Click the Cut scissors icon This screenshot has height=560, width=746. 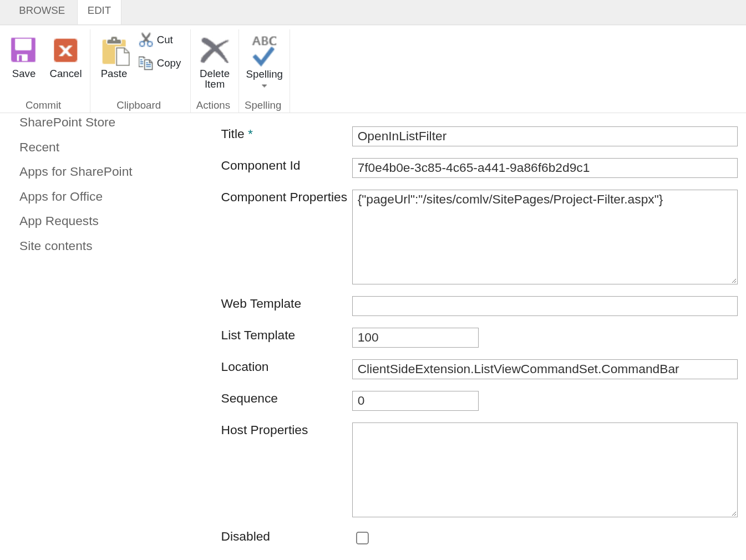pos(146,40)
